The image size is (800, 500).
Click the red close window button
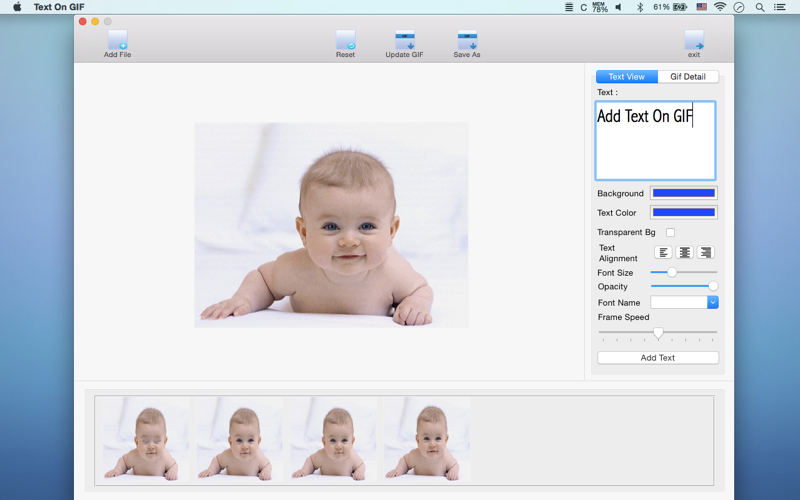click(83, 21)
